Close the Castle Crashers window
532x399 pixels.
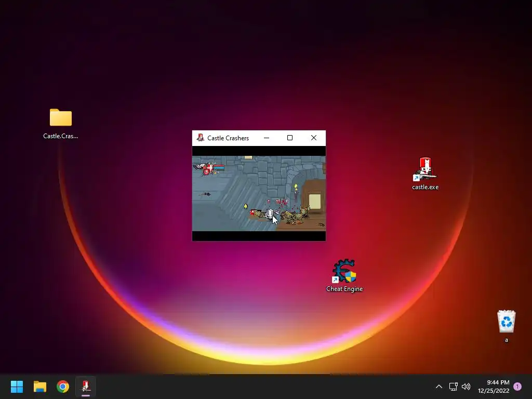point(313,138)
